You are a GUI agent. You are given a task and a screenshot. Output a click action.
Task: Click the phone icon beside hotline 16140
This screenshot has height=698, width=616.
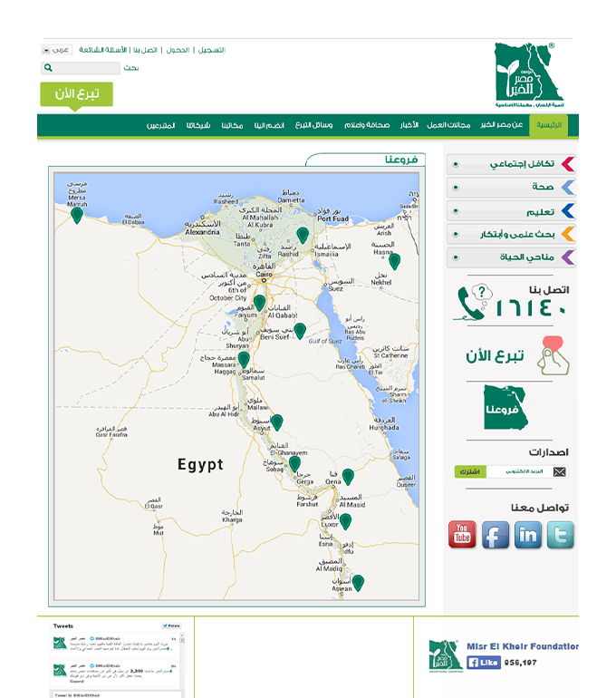click(x=473, y=303)
